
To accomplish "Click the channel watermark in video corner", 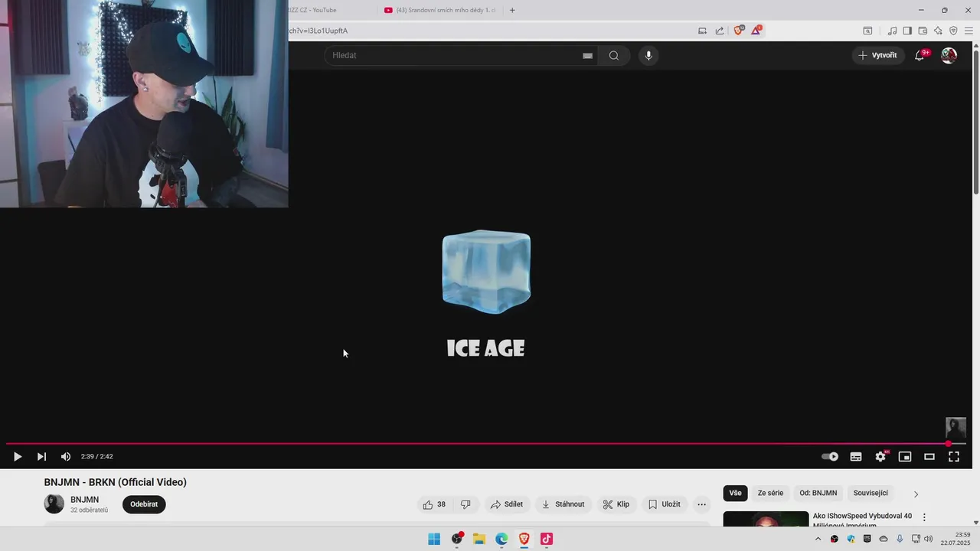I will [x=955, y=427].
